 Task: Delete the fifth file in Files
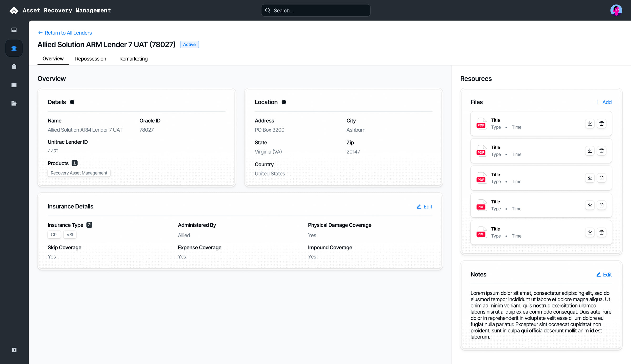pos(602,232)
